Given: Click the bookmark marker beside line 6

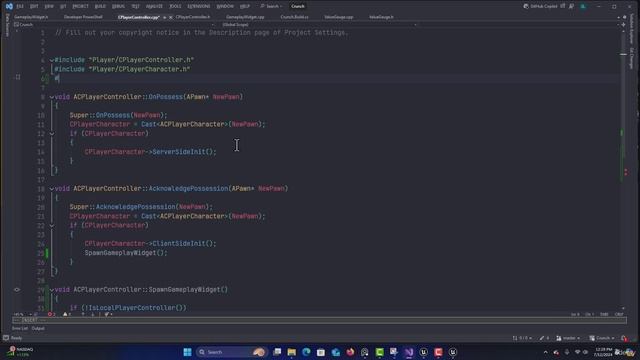Looking at the screenshot, I should [18, 77].
